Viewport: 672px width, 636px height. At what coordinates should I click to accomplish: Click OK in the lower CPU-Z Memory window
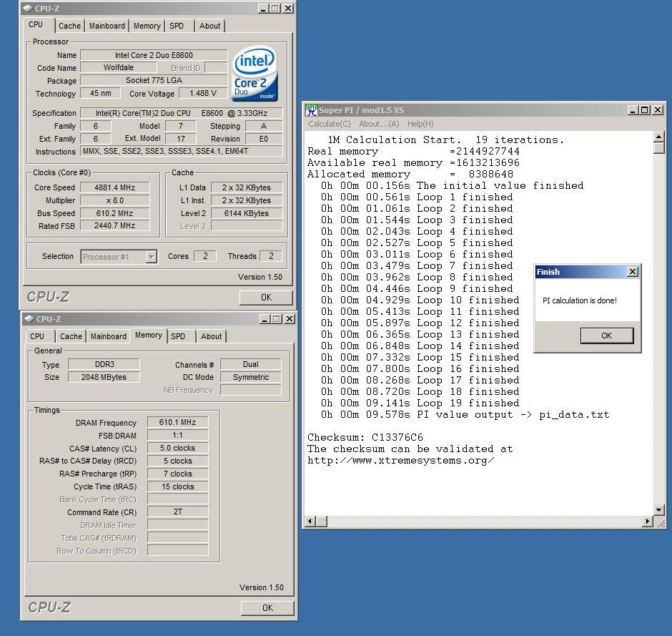click(267, 607)
